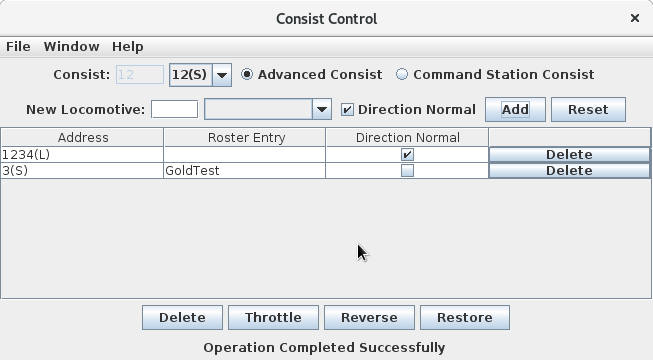The width and height of the screenshot is (653, 360).
Task: Click the New Locomotive address field
Action: tap(174, 110)
